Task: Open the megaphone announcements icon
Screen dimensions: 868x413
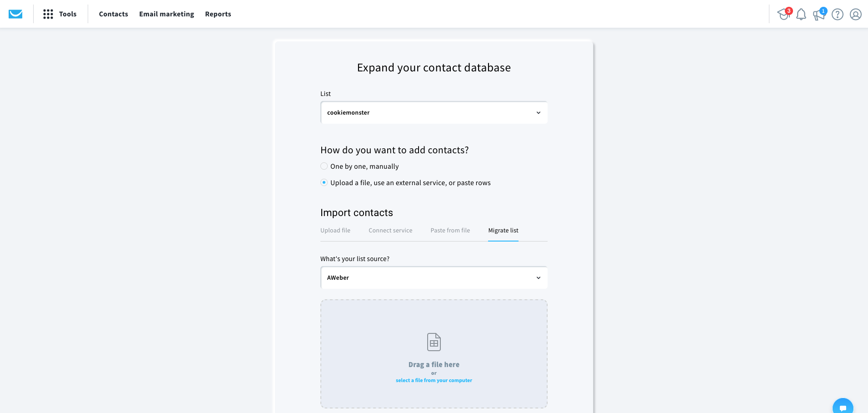Action: [819, 15]
